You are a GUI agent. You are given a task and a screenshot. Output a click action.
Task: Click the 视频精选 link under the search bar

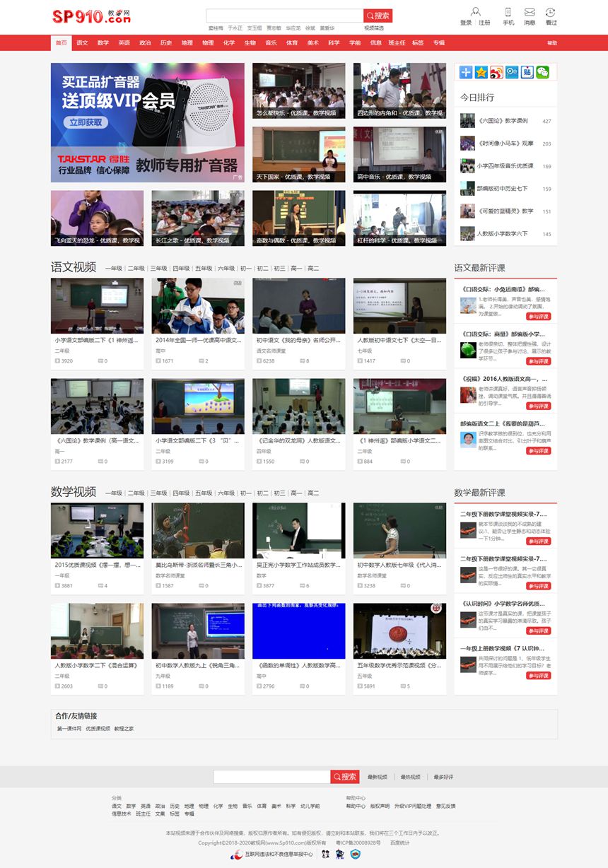375,28
